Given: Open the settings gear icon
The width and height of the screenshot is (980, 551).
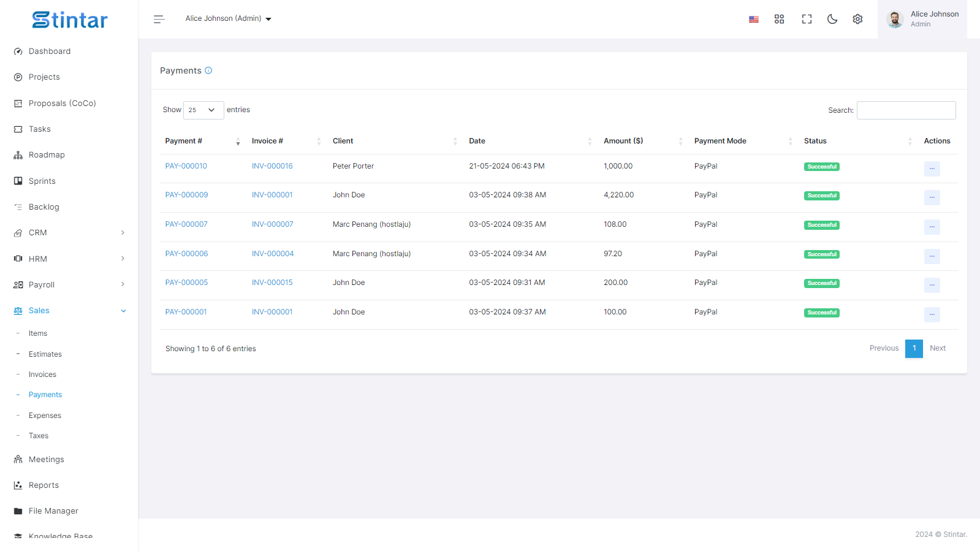Looking at the screenshot, I should 857,19.
